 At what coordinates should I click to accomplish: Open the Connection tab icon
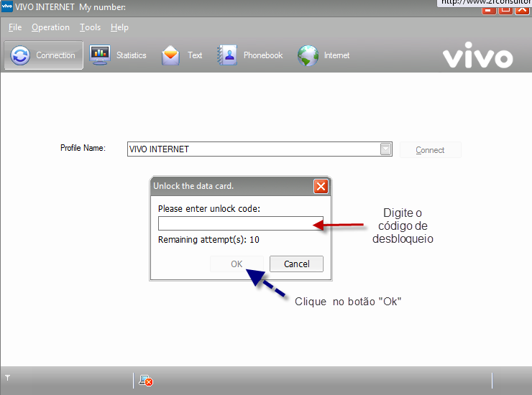point(21,55)
